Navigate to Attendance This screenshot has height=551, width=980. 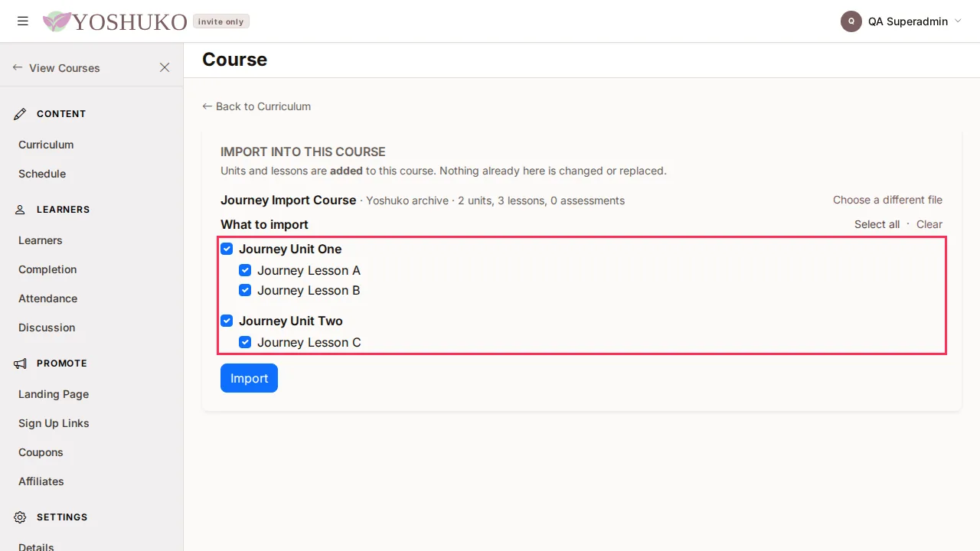(x=48, y=298)
